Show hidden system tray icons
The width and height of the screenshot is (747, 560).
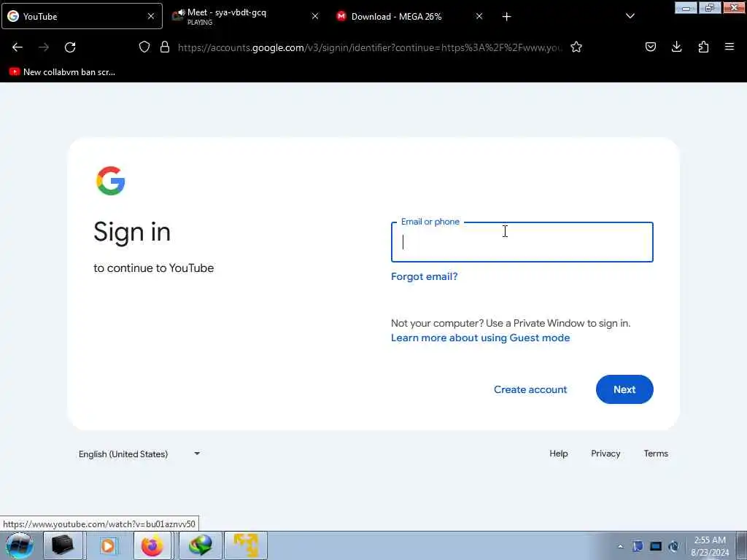(x=620, y=547)
